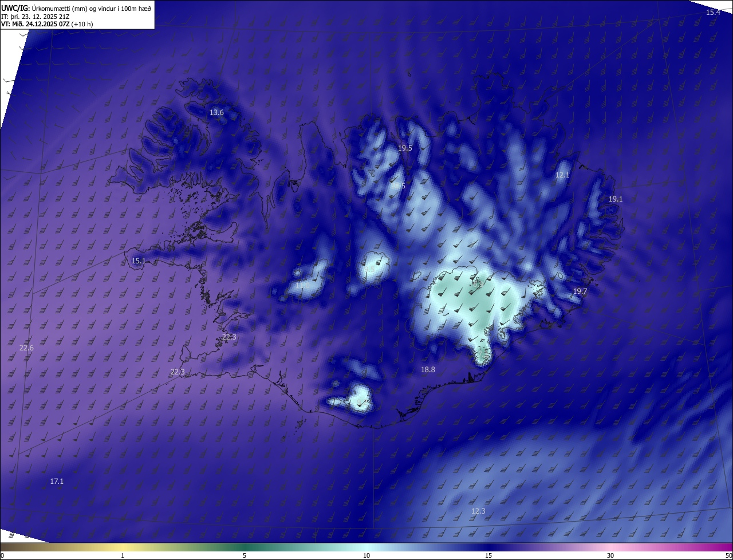Click the colorbar tick label 30
Viewport: 733px width, 560px height.
click(x=610, y=555)
